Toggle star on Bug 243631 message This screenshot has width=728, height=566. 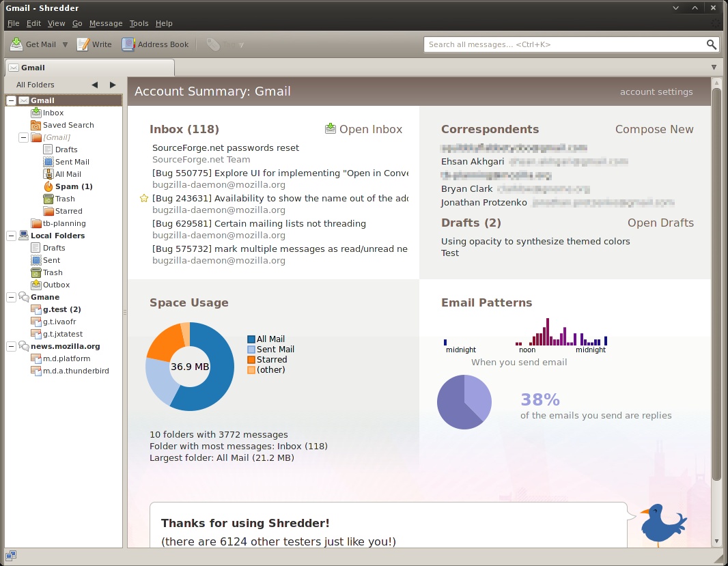click(x=144, y=199)
